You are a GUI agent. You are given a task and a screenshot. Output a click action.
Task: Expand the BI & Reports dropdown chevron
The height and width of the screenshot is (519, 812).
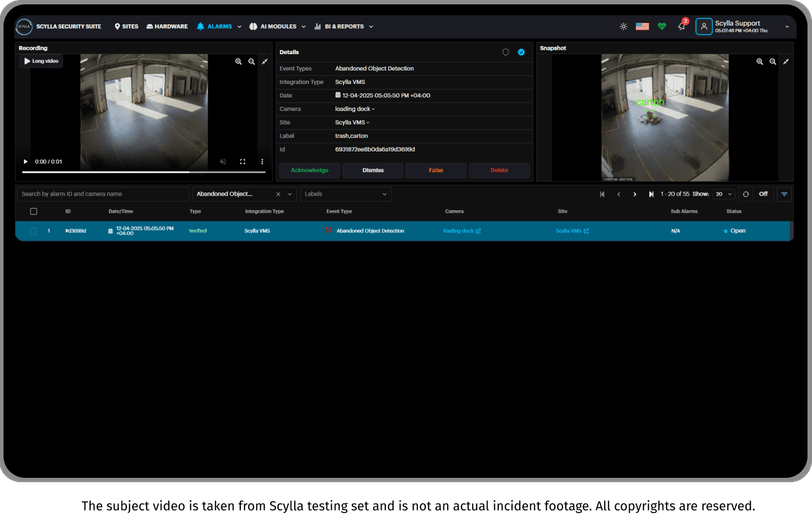coord(371,27)
